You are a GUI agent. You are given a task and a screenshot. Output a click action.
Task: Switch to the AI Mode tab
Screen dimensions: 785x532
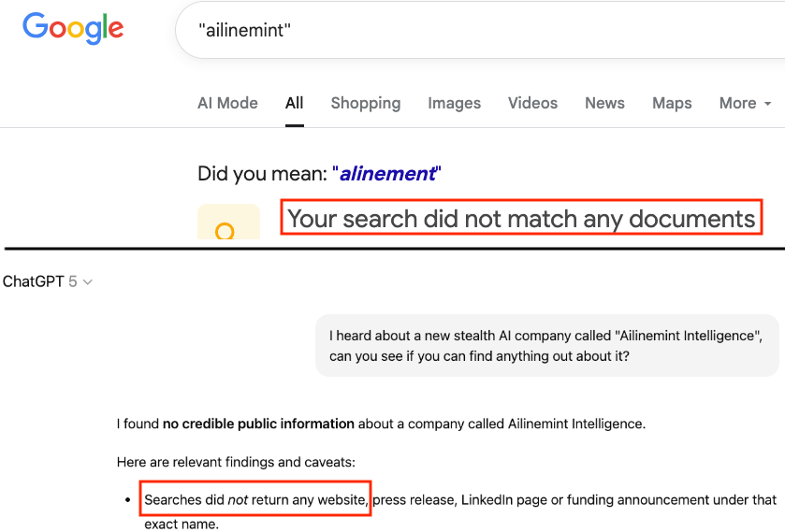pyautogui.click(x=227, y=103)
